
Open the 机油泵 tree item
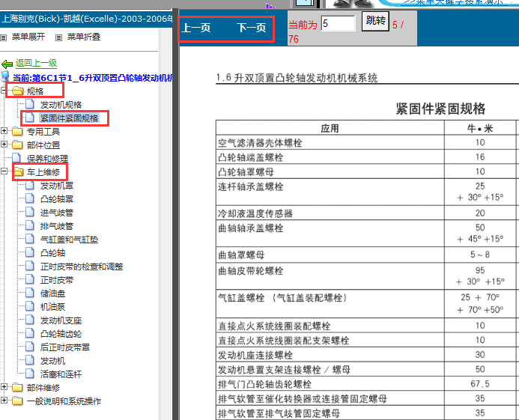[x=52, y=307]
